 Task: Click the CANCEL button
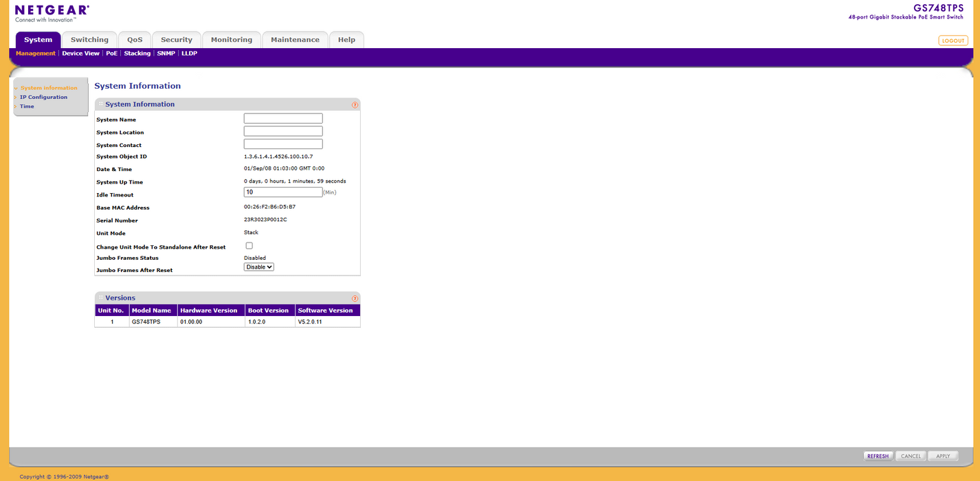tap(911, 456)
